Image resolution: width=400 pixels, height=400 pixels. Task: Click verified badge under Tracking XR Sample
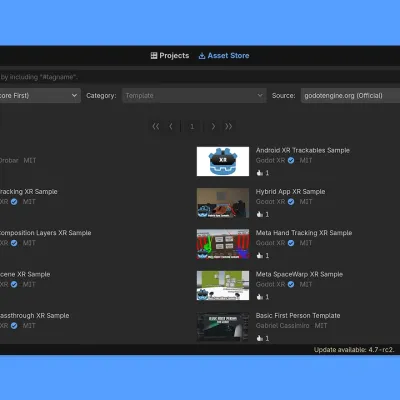point(14,202)
